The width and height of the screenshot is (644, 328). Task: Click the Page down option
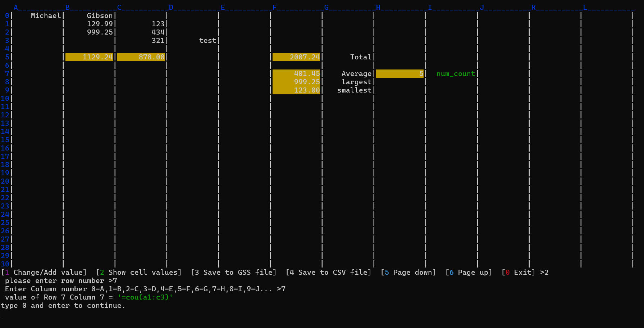(408, 273)
